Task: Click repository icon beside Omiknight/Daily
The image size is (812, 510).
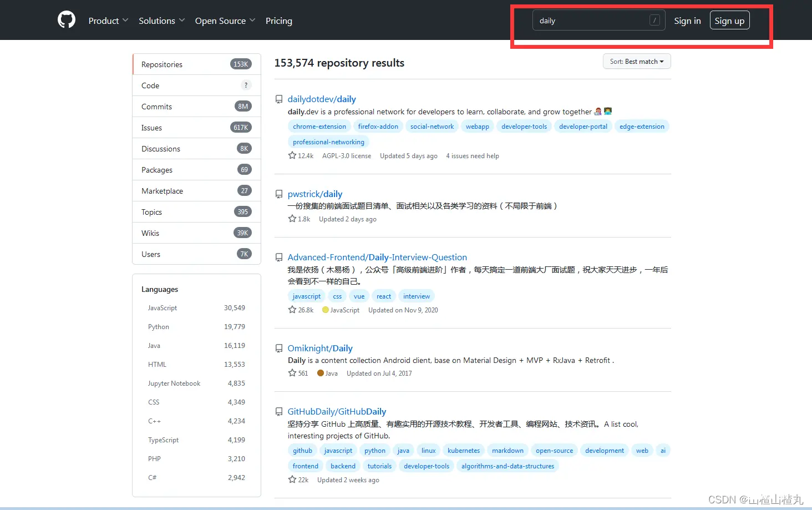Action: pyautogui.click(x=279, y=349)
